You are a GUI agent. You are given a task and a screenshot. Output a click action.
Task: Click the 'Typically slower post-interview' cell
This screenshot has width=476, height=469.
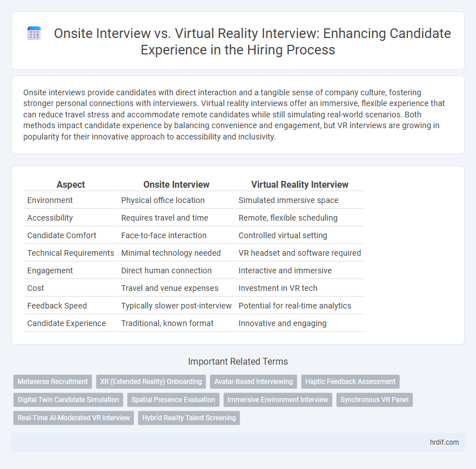click(176, 306)
